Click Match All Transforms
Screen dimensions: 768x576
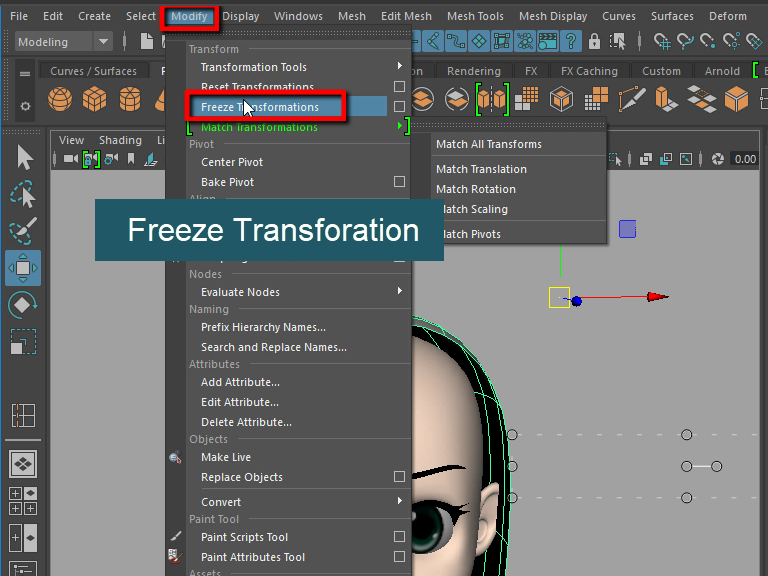(489, 144)
